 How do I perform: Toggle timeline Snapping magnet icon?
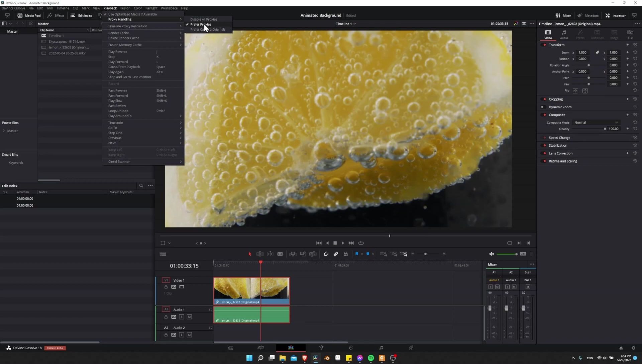326,254
